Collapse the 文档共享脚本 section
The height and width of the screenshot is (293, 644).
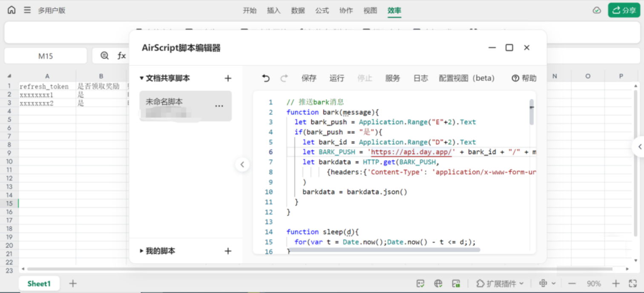click(x=142, y=78)
